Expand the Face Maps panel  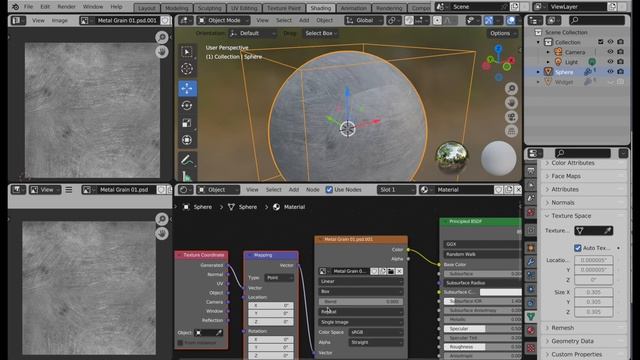566,176
